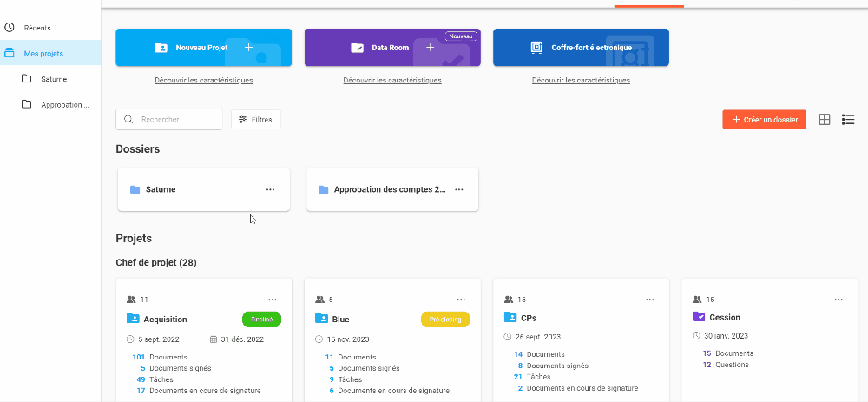The width and height of the screenshot is (868, 402).
Task: Click the CPs project folder icon
Action: (510, 318)
